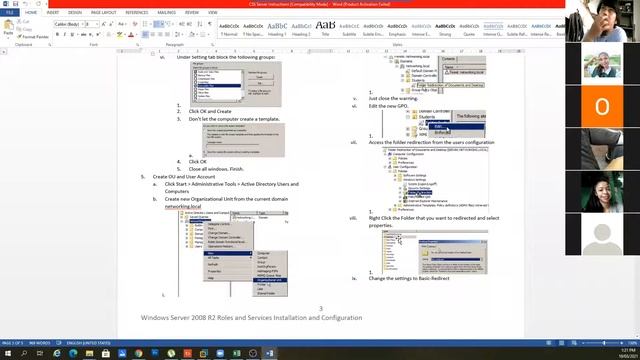Click the word count in status bar
Image resolution: width=640 pixels, height=360 pixels.
pyautogui.click(x=40, y=343)
